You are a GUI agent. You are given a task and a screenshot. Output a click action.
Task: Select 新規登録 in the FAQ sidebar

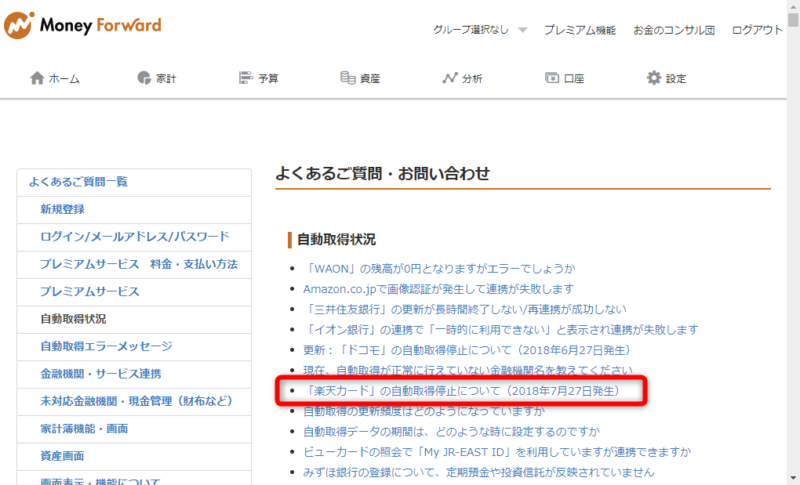(x=62, y=209)
